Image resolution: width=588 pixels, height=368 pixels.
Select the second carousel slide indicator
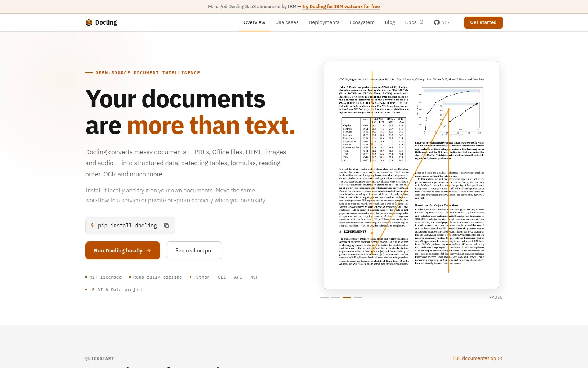coord(336,298)
